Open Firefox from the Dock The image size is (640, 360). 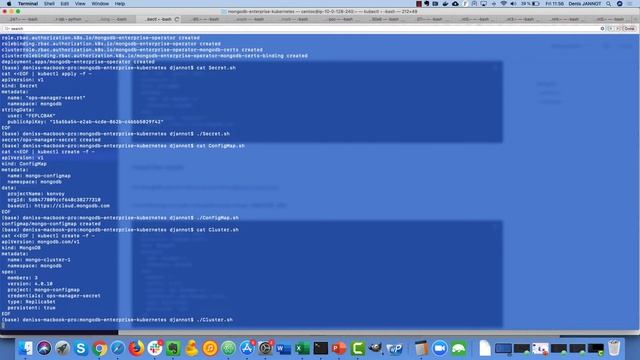[136, 348]
